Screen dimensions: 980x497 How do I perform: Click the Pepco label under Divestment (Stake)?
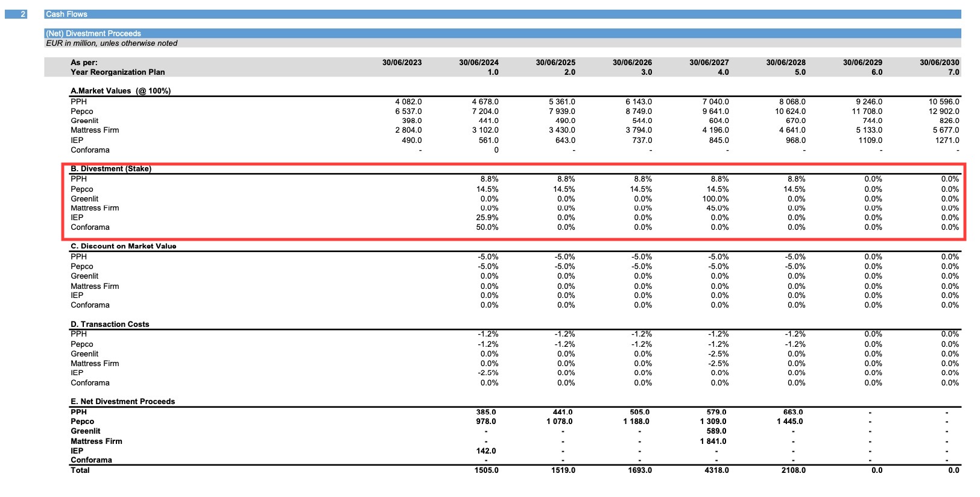(x=81, y=189)
